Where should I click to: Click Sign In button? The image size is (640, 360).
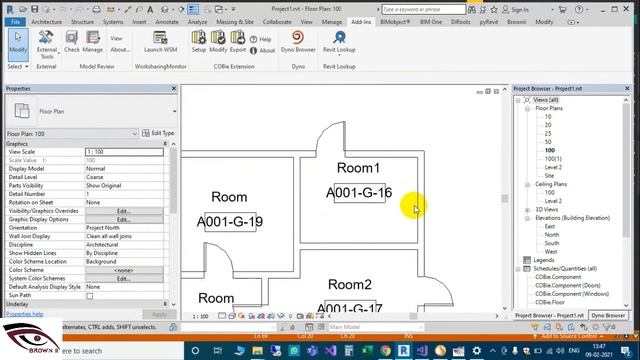point(515,9)
